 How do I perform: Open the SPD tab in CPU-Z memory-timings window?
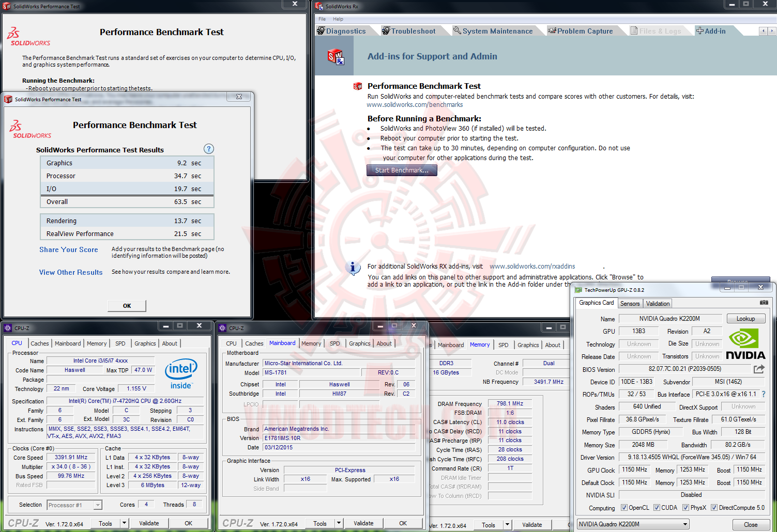tap(504, 345)
